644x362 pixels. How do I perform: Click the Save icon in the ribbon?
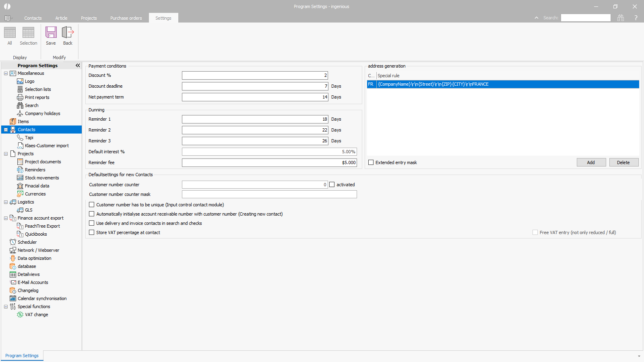point(51,33)
